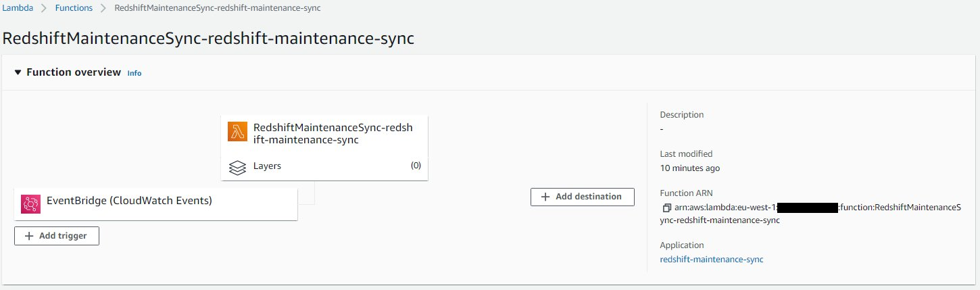
Task: Select the EventBridge (CloudWatch Events) trigger
Action: [x=156, y=204]
